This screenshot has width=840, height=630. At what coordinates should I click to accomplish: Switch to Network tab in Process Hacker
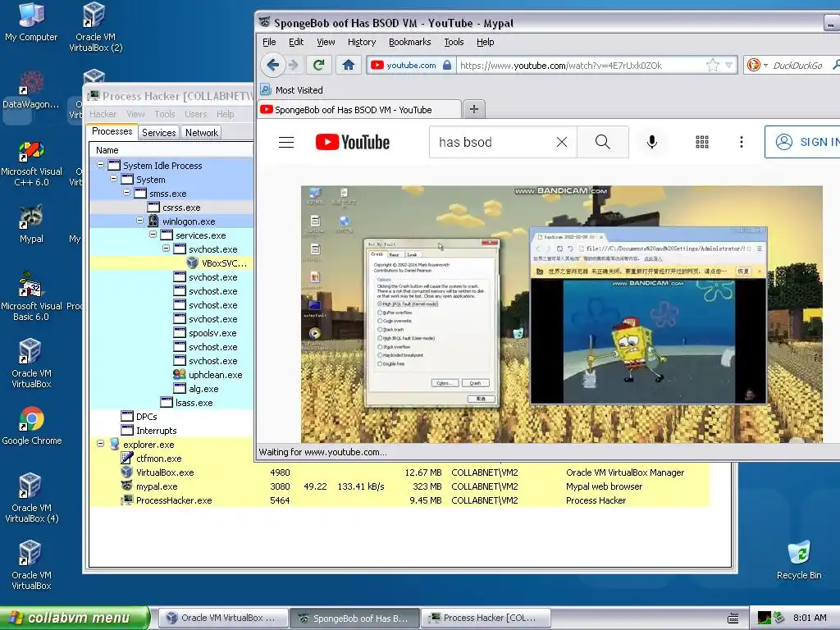coord(202,132)
